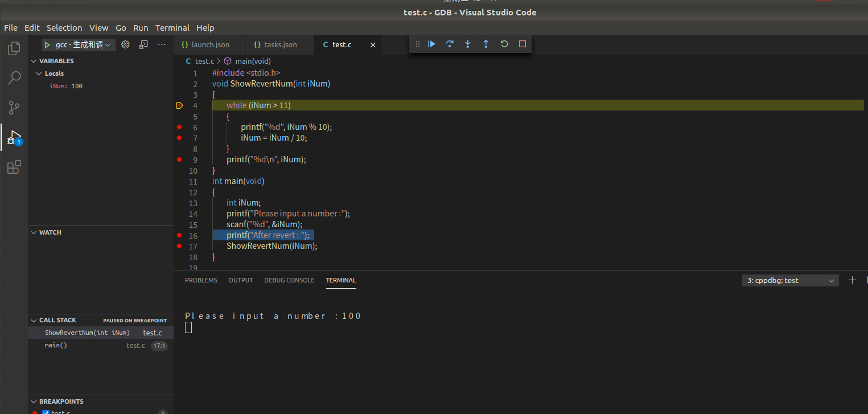The width and height of the screenshot is (868, 414).
Task: Step out in debug toolbar
Action: [486, 44]
